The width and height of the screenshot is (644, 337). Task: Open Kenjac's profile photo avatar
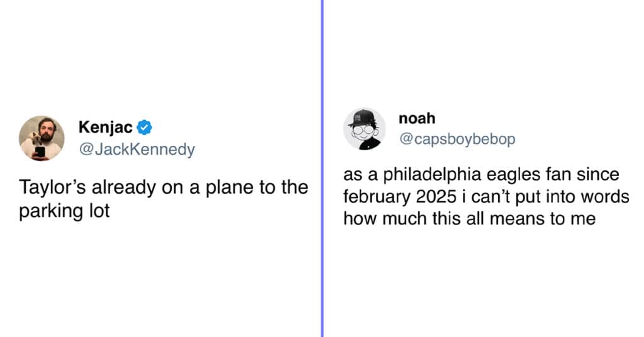pyautogui.click(x=42, y=138)
